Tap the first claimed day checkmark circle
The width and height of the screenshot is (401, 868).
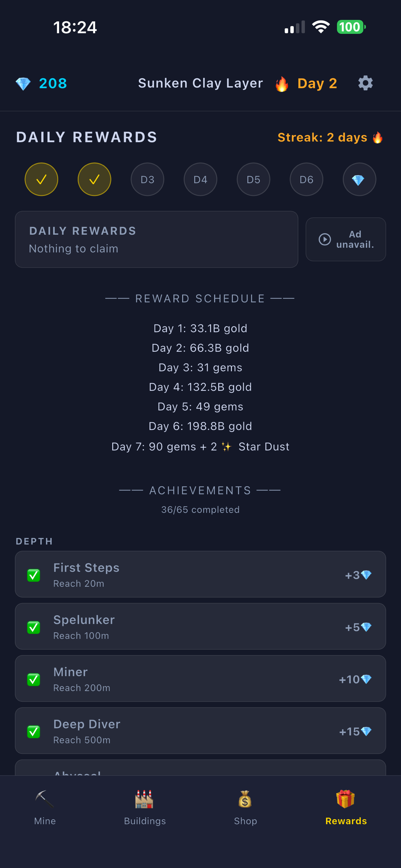(41, 179)
